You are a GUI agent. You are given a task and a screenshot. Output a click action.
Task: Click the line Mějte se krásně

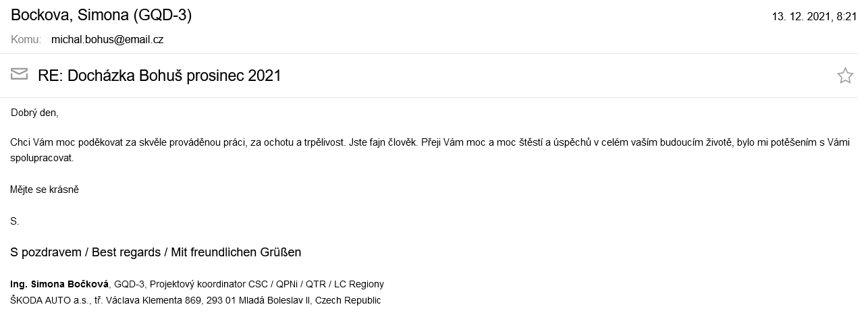(x=45, y=190)
